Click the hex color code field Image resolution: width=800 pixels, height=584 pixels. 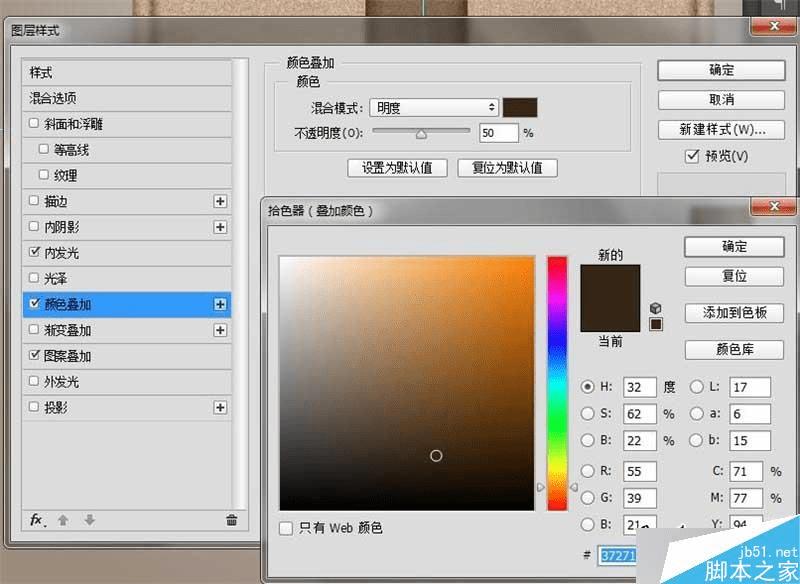tap(617, 555)
